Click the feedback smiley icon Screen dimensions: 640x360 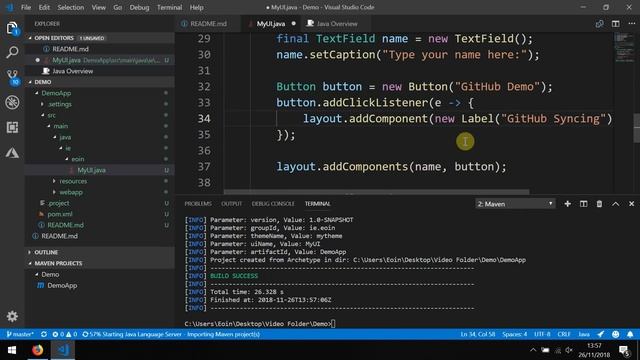tap(615, 334)
